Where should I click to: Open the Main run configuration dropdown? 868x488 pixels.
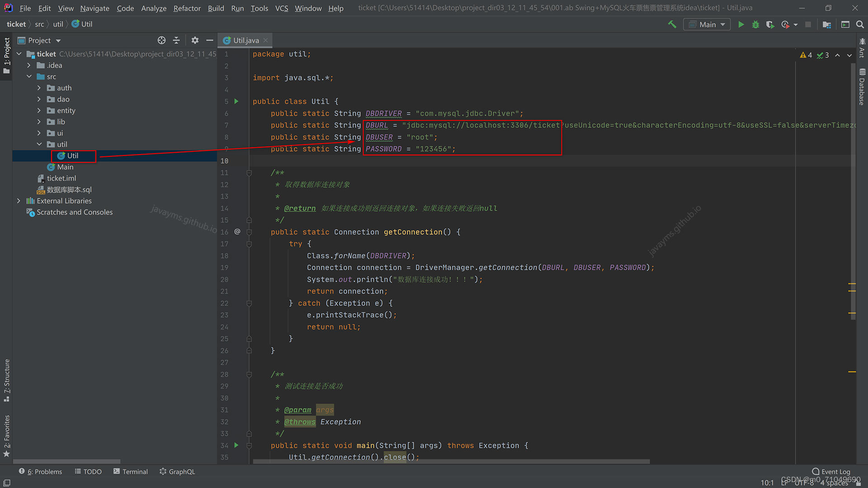click(x=708, y=24)
